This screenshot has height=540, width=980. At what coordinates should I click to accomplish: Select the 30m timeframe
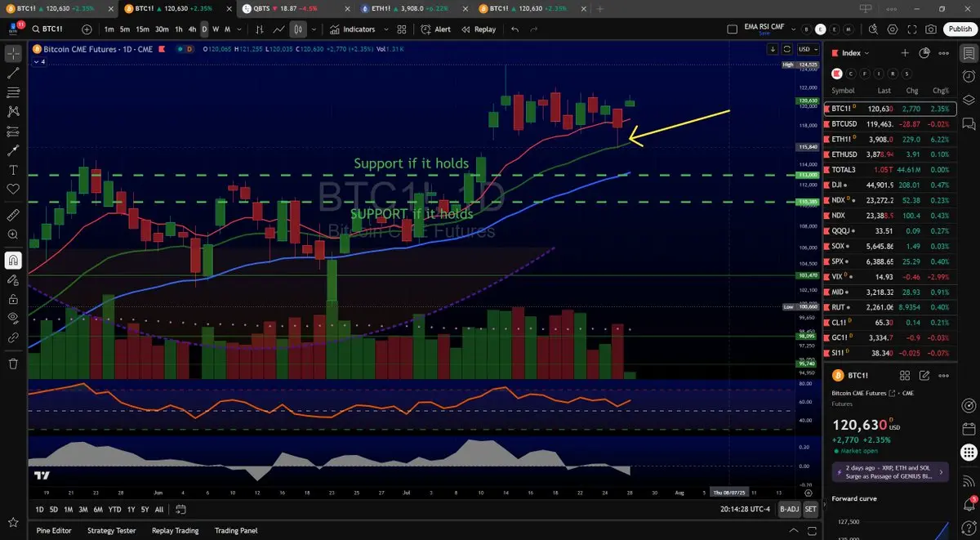tap(162, 29)
